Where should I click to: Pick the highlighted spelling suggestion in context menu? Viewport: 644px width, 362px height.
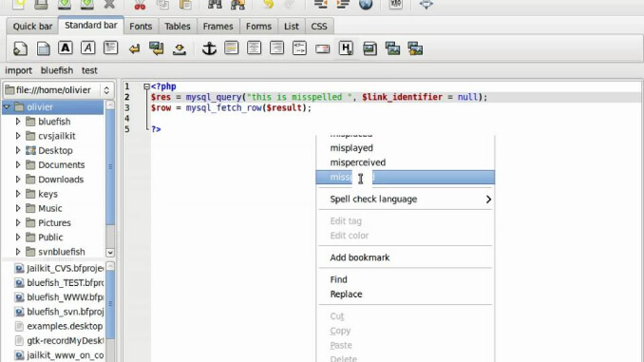(x=405, y=177)
